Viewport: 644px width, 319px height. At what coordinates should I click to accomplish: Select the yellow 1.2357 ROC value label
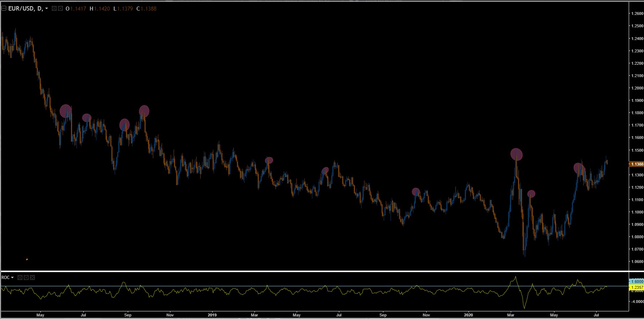[637, 287]
